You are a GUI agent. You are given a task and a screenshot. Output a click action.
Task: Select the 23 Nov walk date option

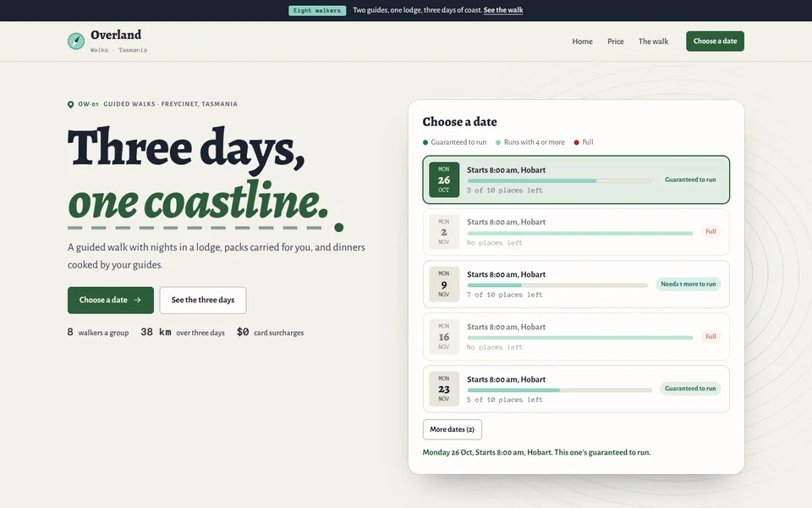click(x=576, y=389)
